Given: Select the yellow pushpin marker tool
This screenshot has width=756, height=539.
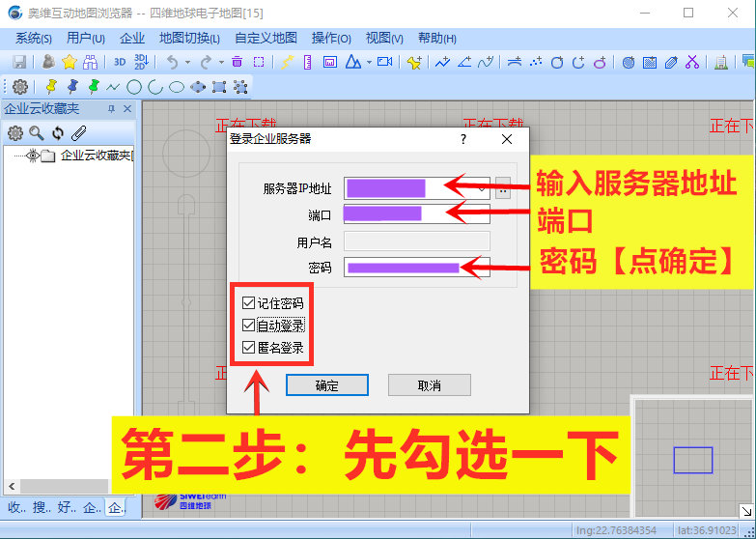Looking at the screenshot, I should [51, 87].
